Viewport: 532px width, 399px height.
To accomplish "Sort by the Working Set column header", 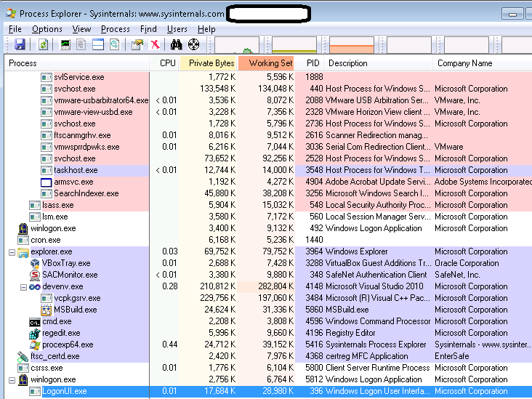I will tap(270, 63).
